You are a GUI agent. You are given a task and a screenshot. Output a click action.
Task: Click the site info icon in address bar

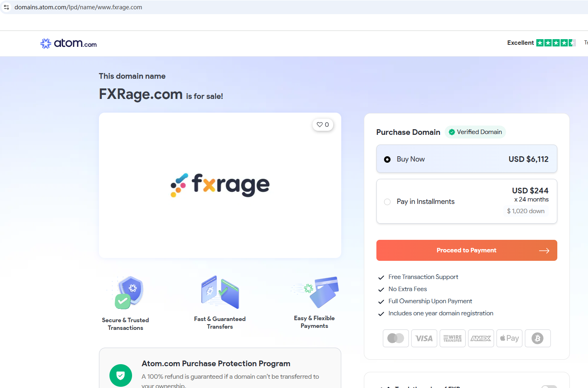[x=6, y=7]
